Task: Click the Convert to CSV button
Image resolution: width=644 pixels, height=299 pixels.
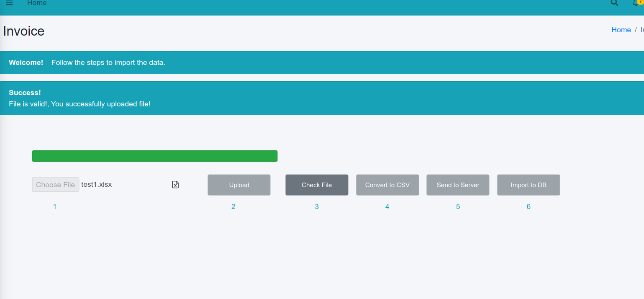Action: [387, 185]
